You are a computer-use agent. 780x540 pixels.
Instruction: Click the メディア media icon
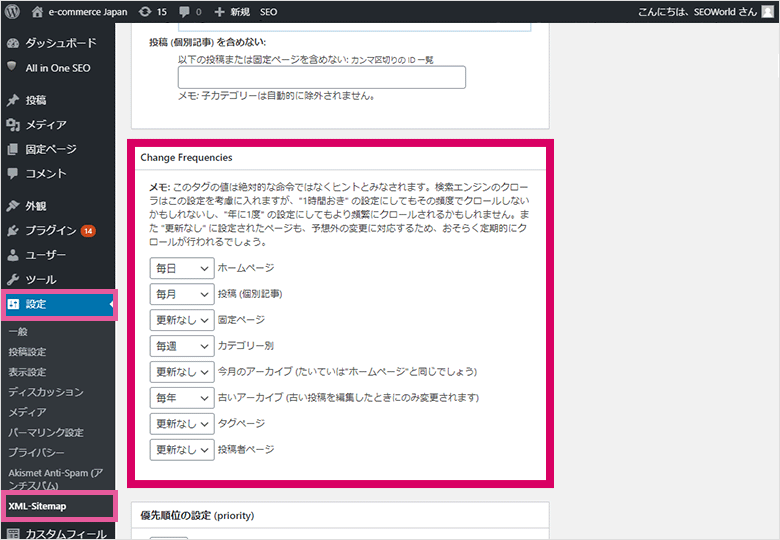point(13,125)
